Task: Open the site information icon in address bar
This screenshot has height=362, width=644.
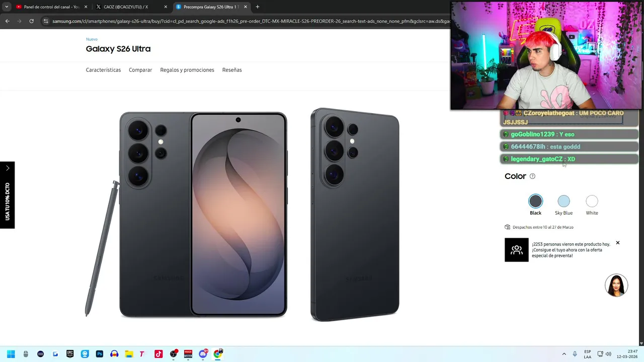Action: [46, 21]
